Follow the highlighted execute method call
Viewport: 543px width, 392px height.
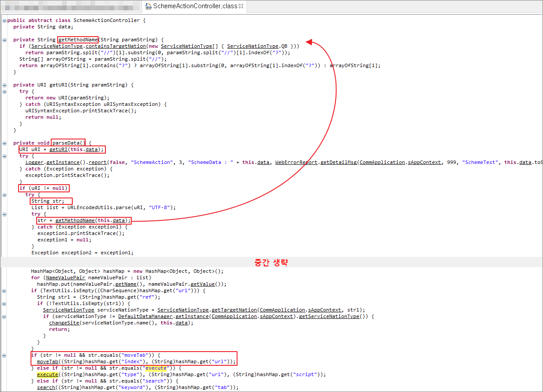[x=47, y=374]
